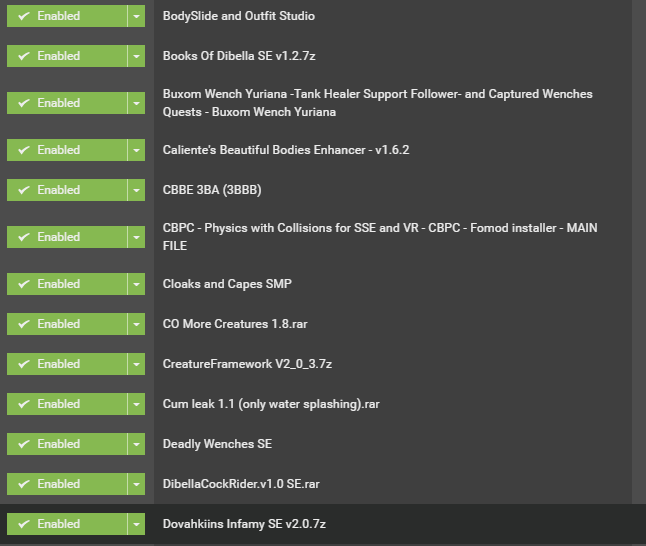The height and width of the screenshot is (546, 646).
Task: Toggle Enabled button for Cloaks and Capes SMP
Action: [x=67, y=284]
